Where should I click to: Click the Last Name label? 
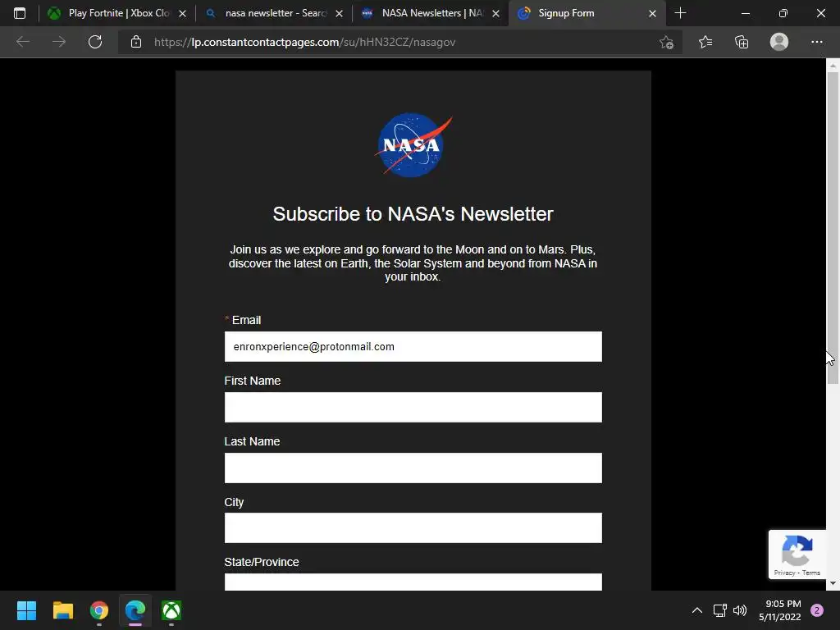point(252,441)
